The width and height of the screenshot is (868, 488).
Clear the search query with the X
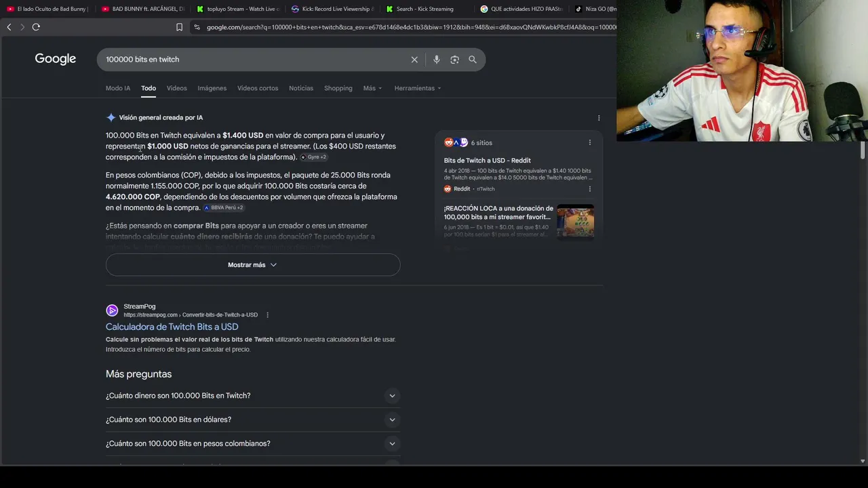414,60
